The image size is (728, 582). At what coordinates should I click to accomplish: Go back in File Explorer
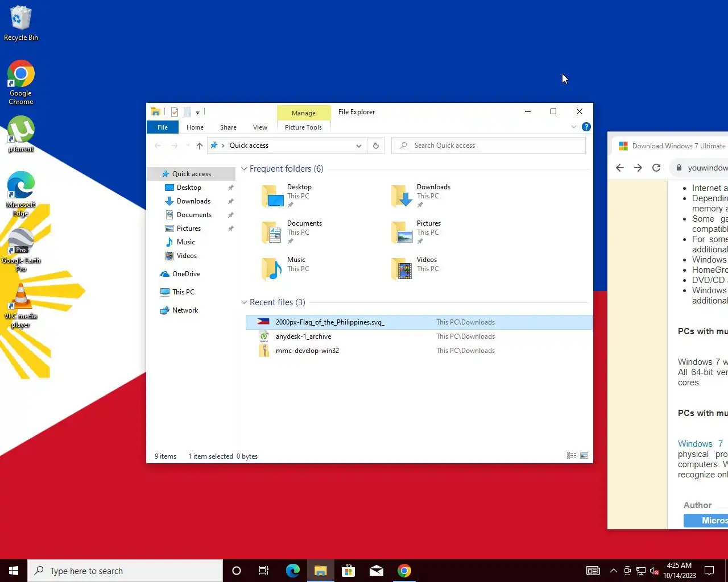click(x=158, y=145)
